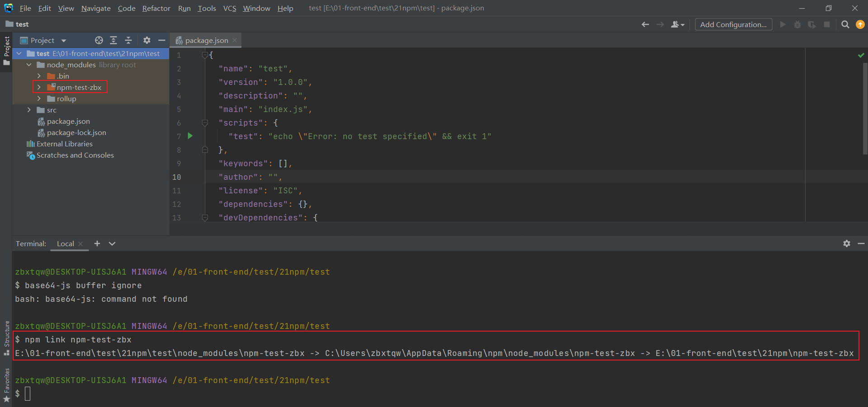This screenshot has width=868, height=407.
Task: Click Collapse All icon in Project panel
Action: pos(128,40)
